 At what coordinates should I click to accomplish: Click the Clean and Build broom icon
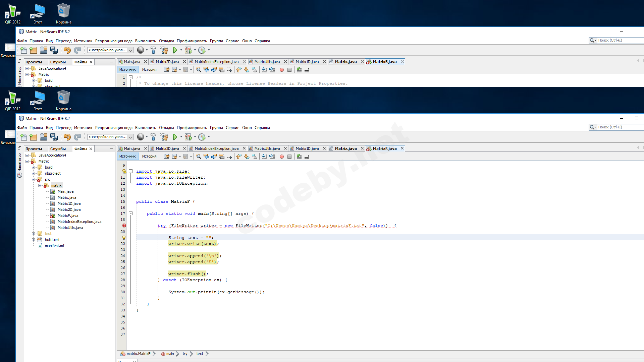point(164,137)
